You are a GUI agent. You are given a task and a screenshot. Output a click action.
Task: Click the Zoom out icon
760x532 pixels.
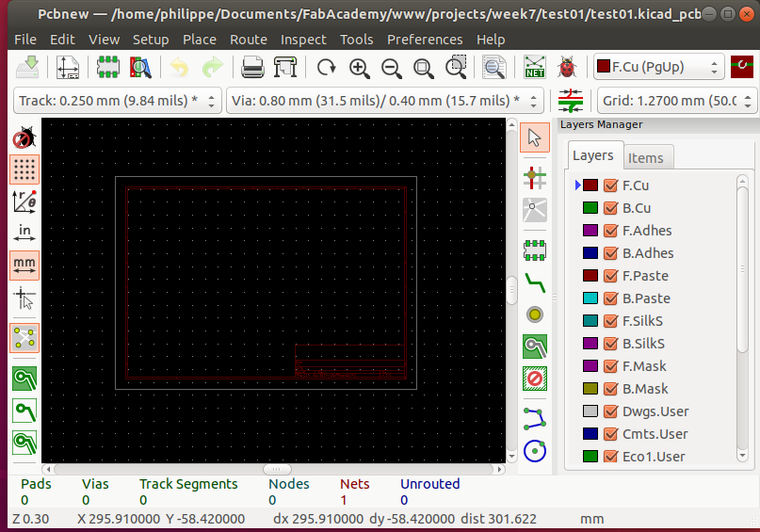pyautogui.click(x=391, y=67)
